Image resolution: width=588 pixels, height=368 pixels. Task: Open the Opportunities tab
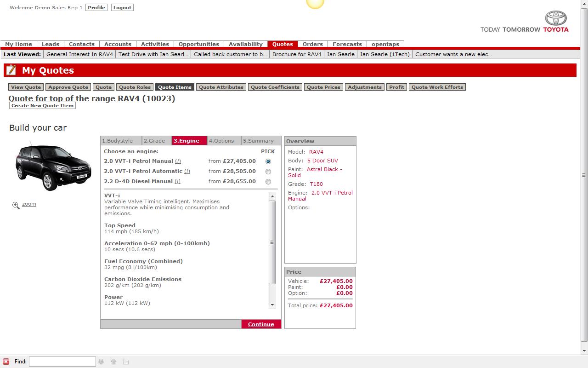tap(199, 44)
